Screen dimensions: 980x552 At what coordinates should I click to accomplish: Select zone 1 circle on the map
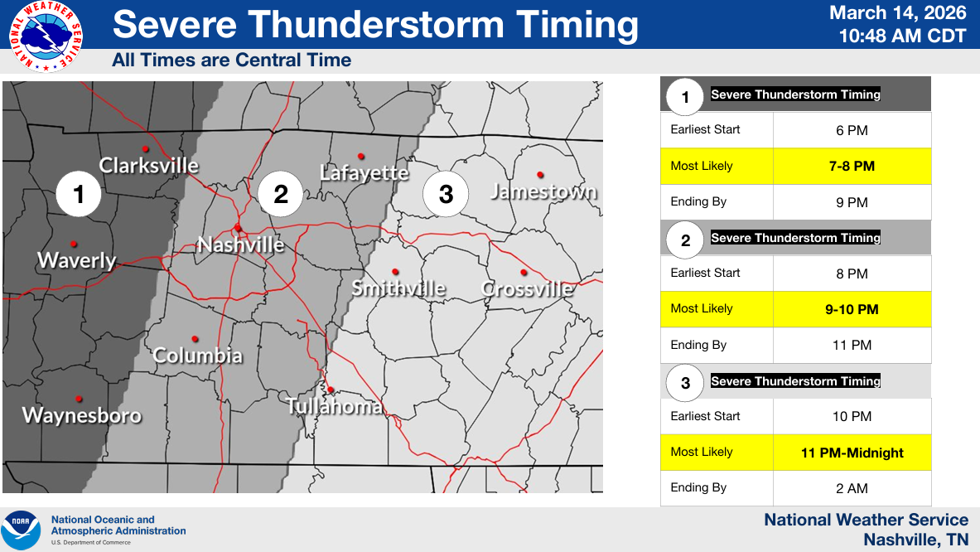click(x=79, y=195)
